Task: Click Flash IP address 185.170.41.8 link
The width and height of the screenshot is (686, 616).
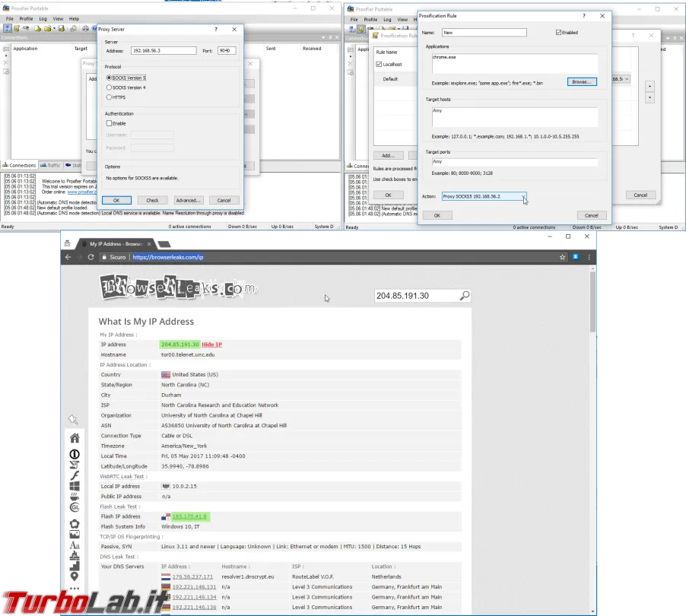Action: (x=189, y=516)
